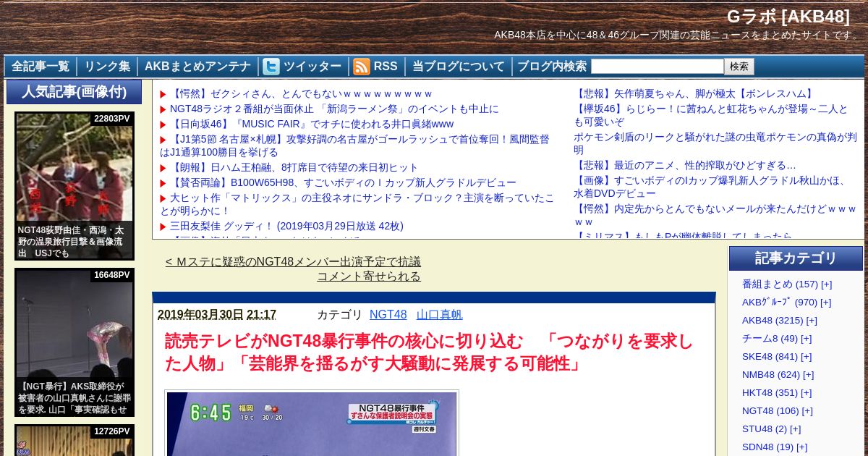
Task: Expand the AKBｸﾞﾙｰﾌﾟ [+] category
Action: pyautogui.click(x=825, y=303)
